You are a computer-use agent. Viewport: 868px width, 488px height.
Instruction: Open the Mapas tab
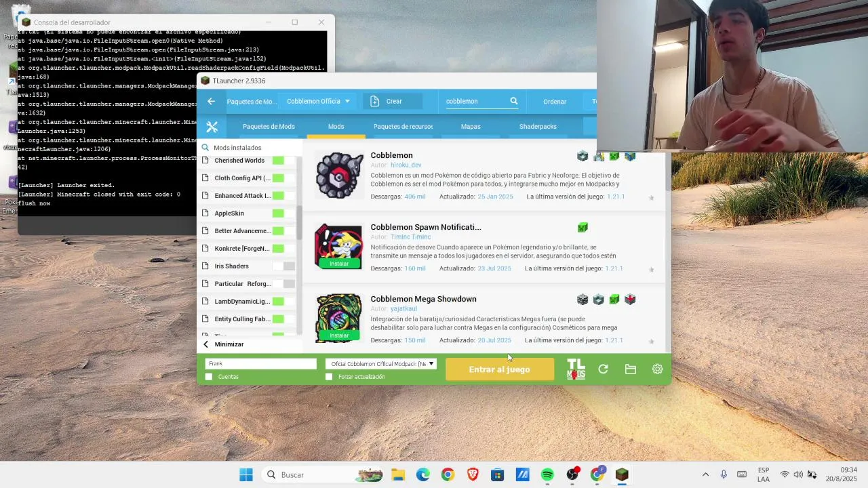coord(471,127)
